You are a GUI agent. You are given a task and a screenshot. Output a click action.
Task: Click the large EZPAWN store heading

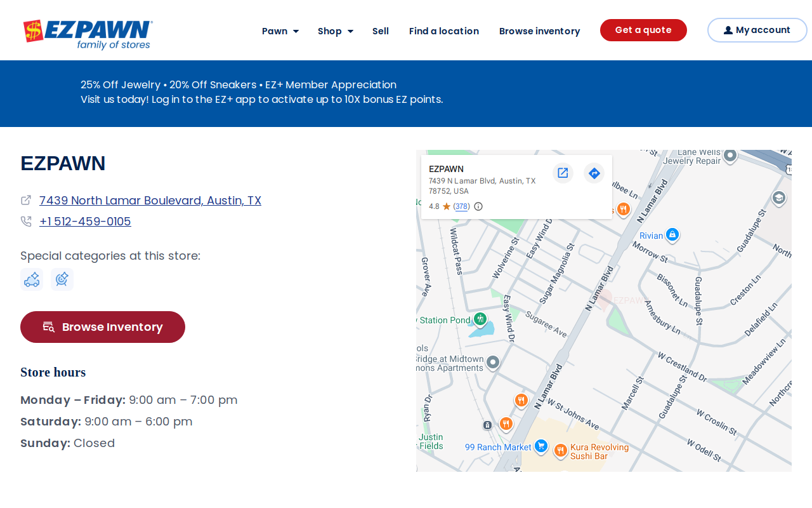coord(63,164)
